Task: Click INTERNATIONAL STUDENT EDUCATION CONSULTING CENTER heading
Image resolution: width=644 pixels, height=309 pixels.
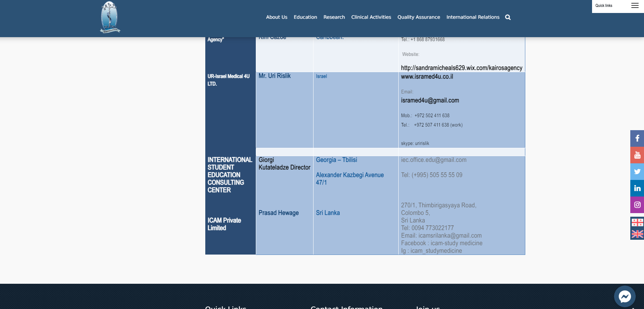Action: (229, 175)
